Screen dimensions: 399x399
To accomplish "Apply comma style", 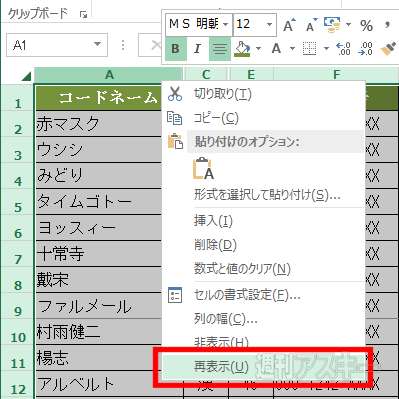I will coord(387,25).
